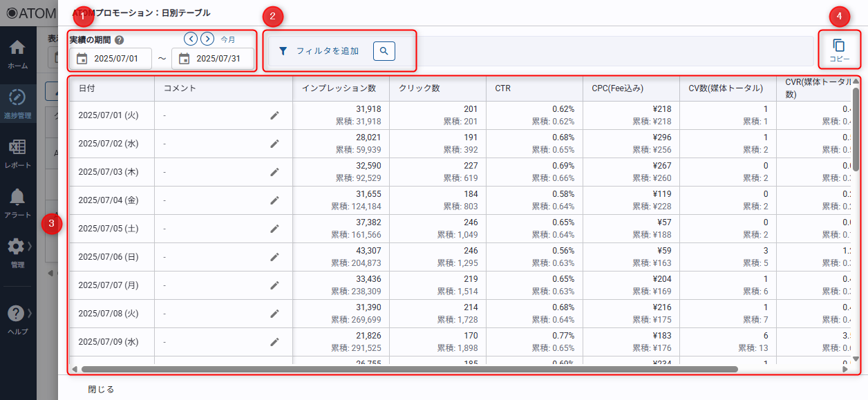Open the アラート bell sidebar icon
The image size is (868, 400).
[18, 203]
